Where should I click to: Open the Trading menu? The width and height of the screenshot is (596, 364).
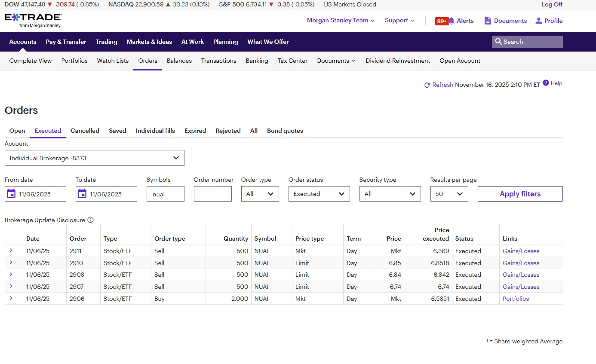(x=106, y=42)
